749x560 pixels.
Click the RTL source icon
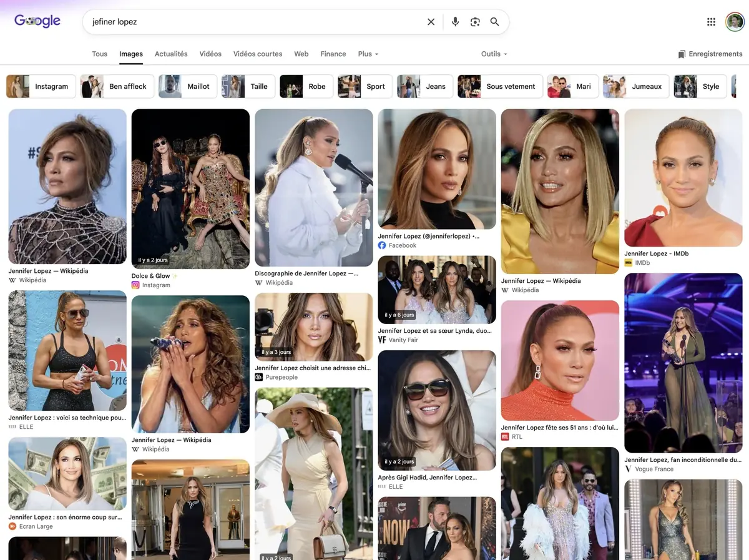pyautogui.click(x=505, y=437)
